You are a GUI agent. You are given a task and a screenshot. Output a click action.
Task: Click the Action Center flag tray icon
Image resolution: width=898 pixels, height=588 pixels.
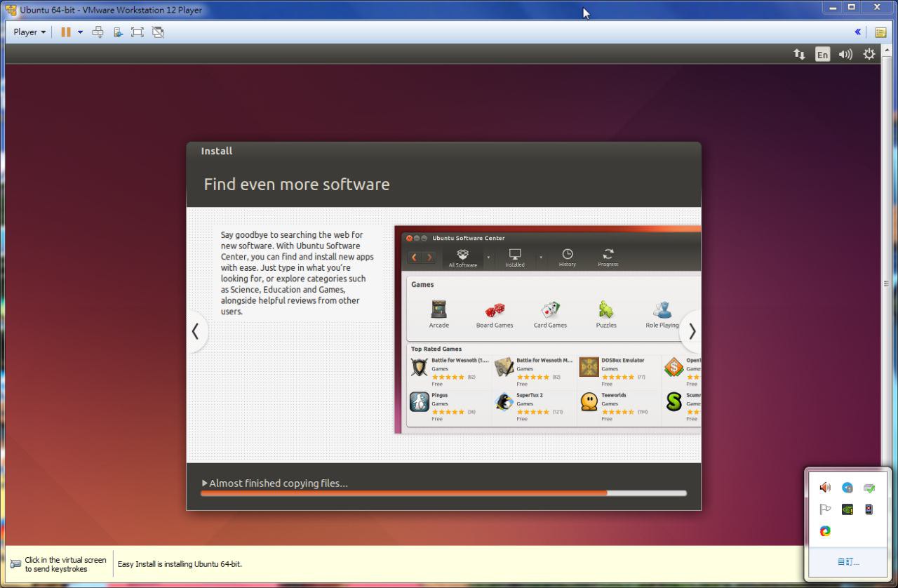pyautogui.click(x=825, y=509)
